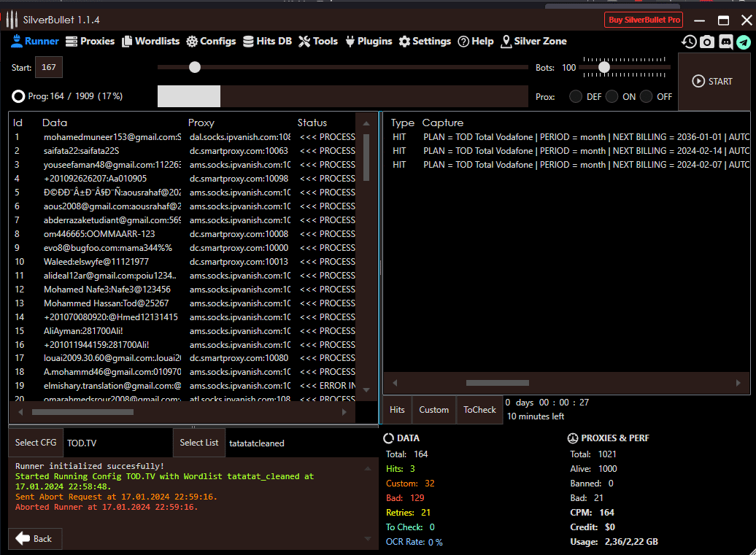This screenshot has height=555, width=756.
Task: Open the Silver Zone section
Action: tap(533, 41)
